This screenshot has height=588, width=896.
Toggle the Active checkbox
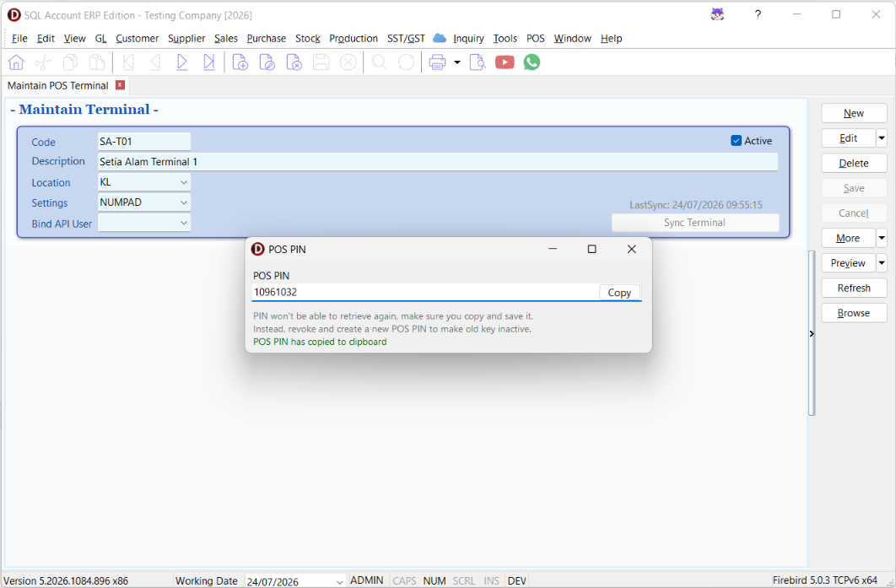point(736,141)
